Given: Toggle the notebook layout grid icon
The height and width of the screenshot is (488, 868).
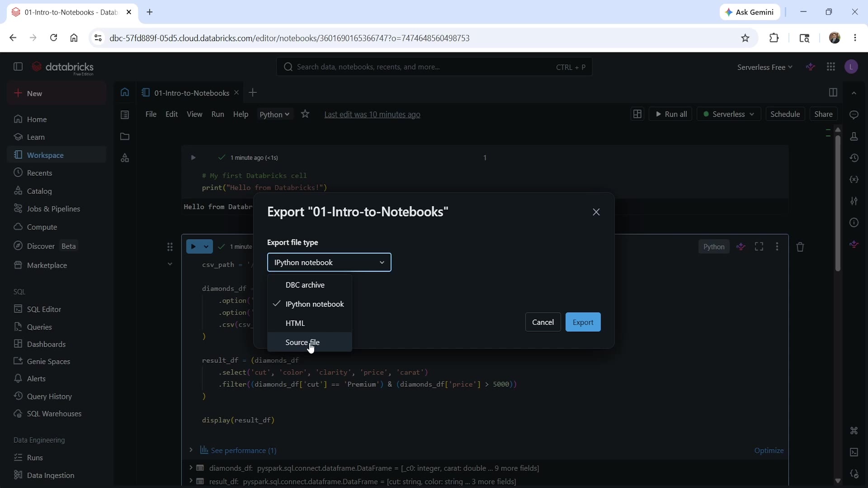Looking at the screenshot, I should [637, 114].
